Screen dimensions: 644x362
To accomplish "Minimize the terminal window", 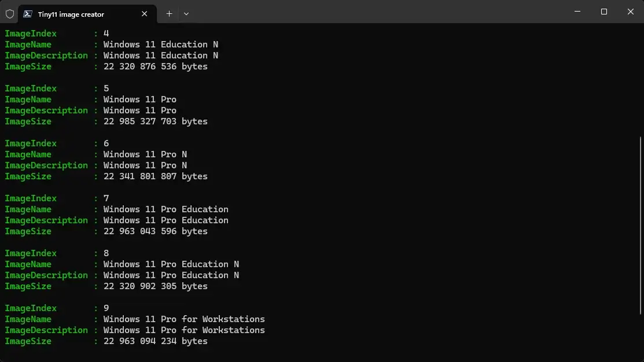I will click(577, 12).
